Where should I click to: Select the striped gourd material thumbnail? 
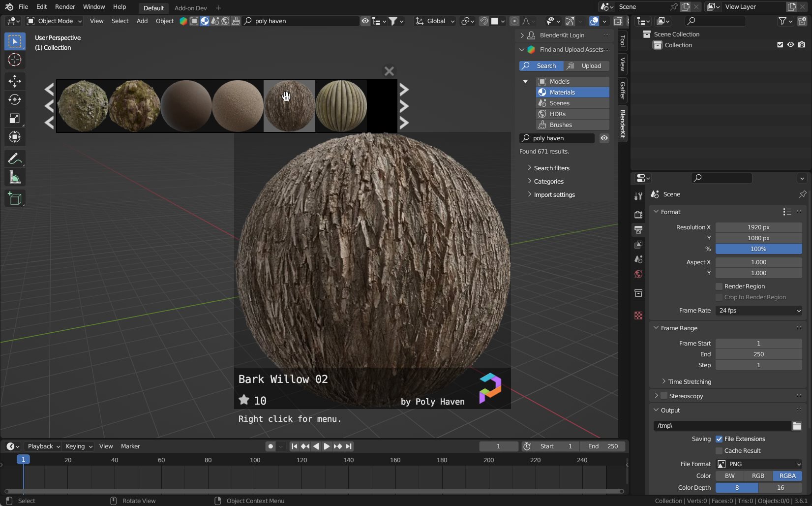tap(341, 106)
